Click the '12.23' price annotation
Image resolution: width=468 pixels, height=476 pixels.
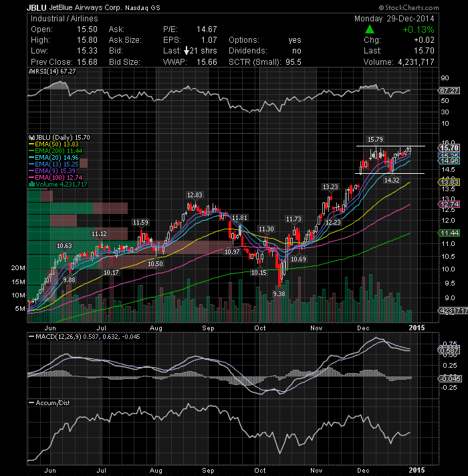tap(333, 222)
